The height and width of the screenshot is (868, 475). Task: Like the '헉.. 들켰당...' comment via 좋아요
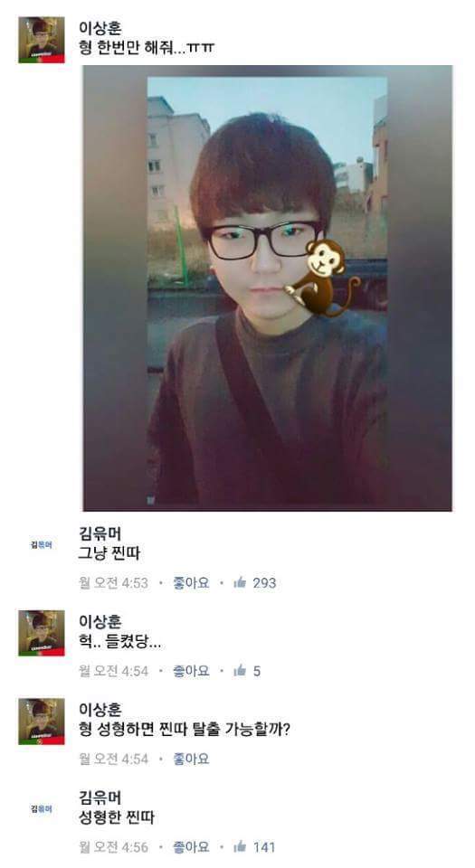[x=191, y=670]
